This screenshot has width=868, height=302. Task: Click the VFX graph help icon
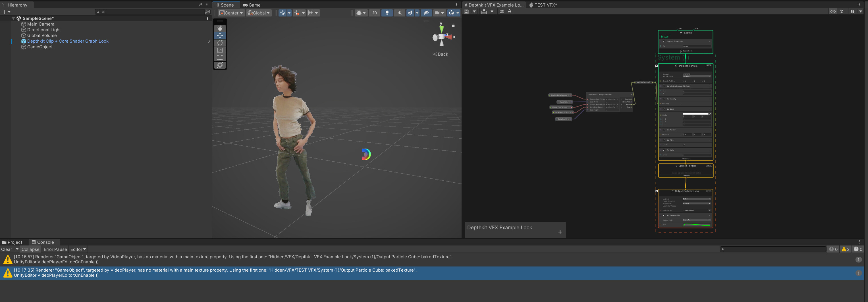pos(852,11)
